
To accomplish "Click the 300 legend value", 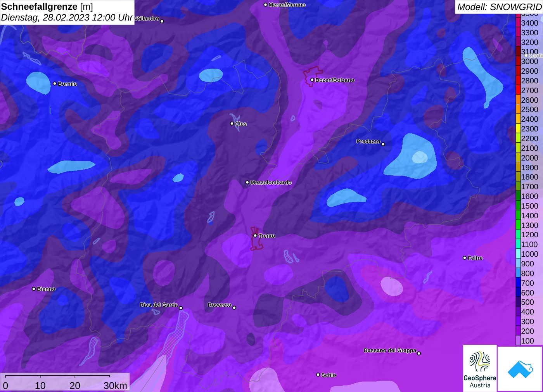I will pyautogui.click(x=527, y=321).
